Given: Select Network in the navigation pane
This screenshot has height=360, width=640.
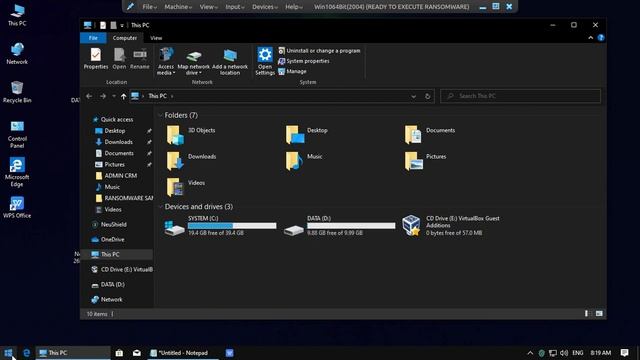Looking at the screenshot, I should [111, 300].
